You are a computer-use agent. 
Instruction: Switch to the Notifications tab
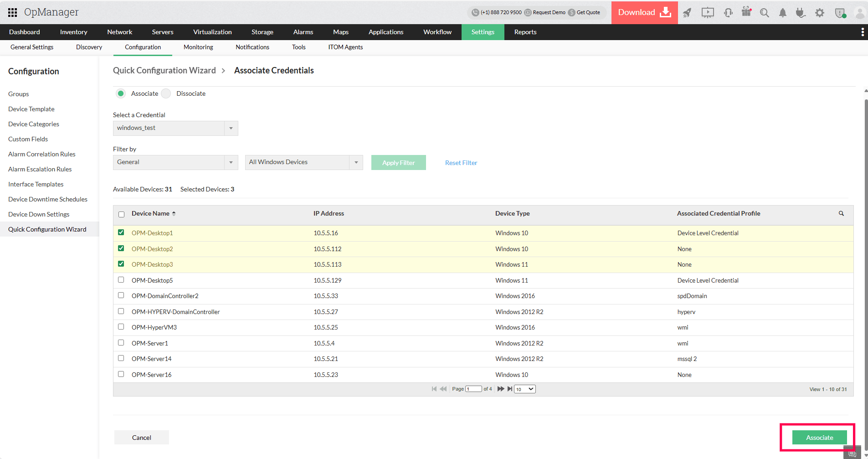click(252, 47)
